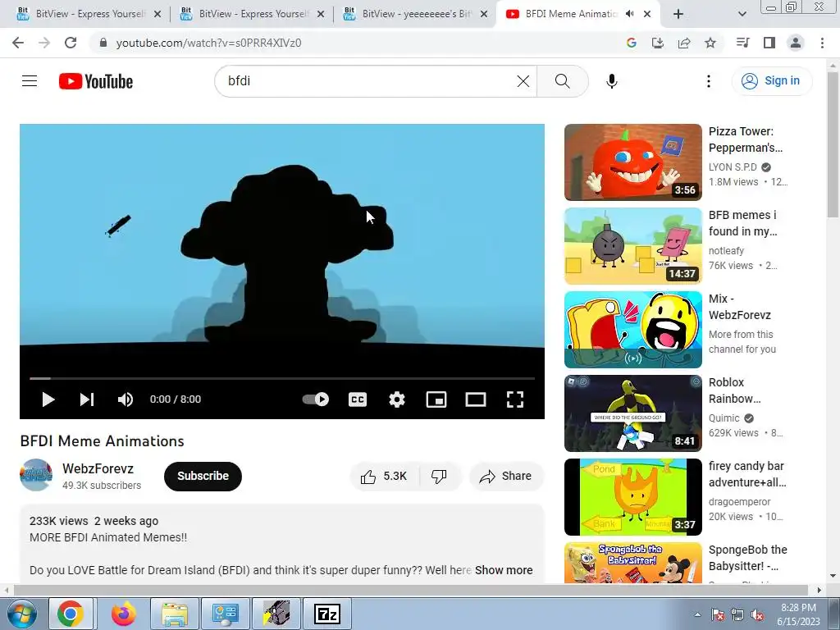The height and width of the screenshot is (630, 840).
Task: Clear the search box with the X
Action: (523, 81)
